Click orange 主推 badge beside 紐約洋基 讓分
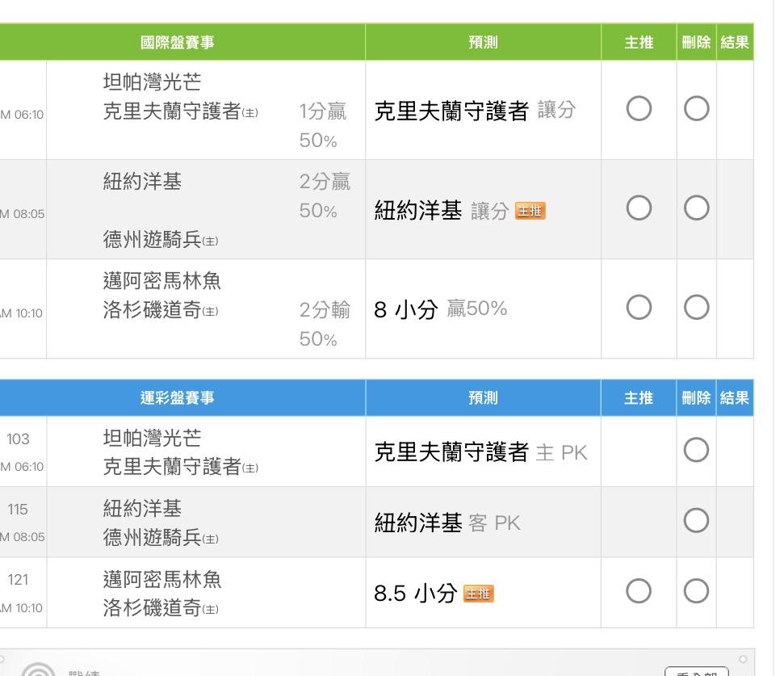 tap(530, 212)
